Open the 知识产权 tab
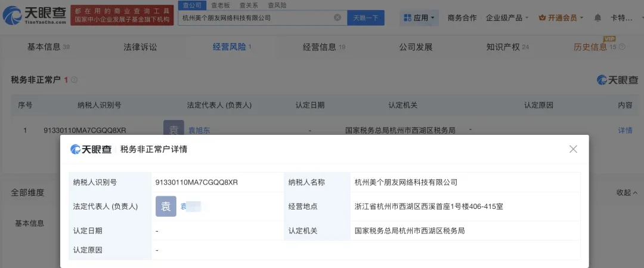The width and height of the screenshot is (644, 268). coord(507,47)
